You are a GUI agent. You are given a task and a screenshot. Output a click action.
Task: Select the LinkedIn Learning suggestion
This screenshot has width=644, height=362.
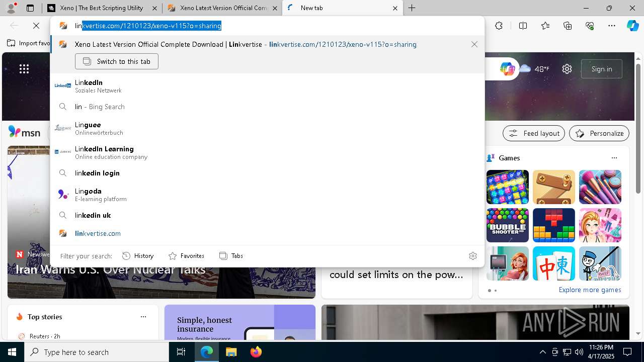pyautogui.click(x=267, y=152)
